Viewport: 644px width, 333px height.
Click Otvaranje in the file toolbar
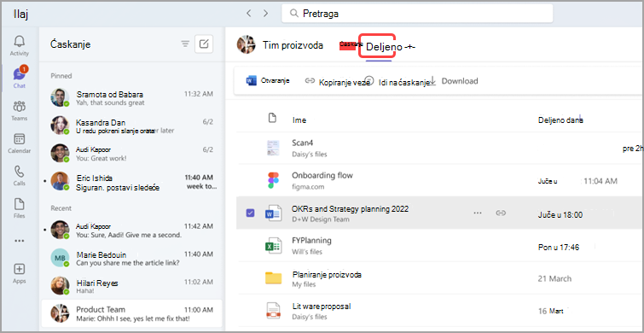268,81
